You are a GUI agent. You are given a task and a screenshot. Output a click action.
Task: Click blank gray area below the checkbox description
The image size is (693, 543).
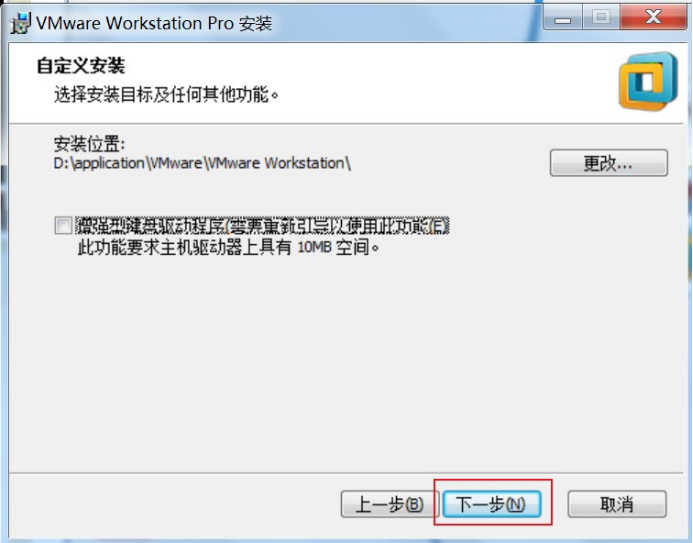click(345, 362)
